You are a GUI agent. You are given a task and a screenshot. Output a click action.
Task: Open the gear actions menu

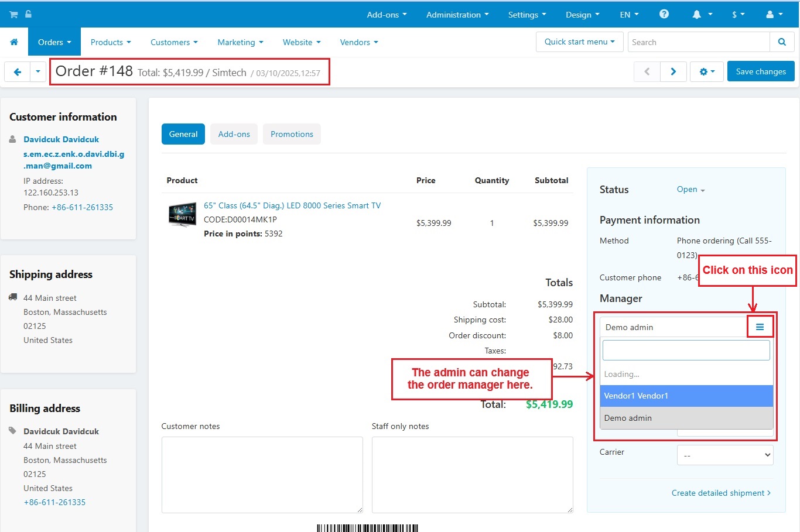pos(706,71)
